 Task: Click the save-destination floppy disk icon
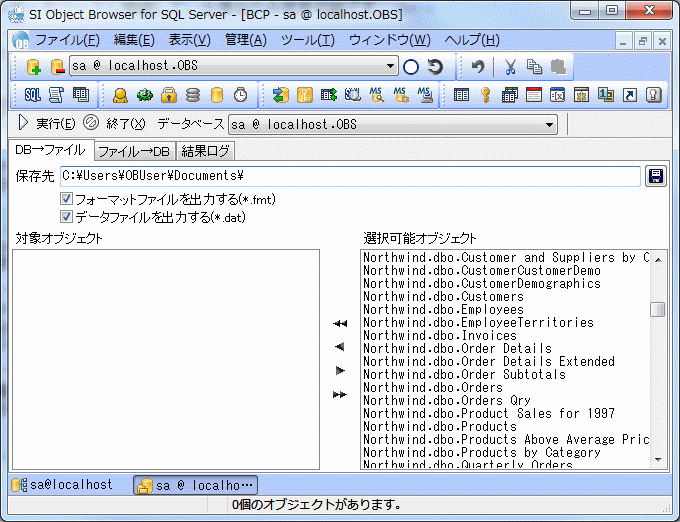point(656,176)
